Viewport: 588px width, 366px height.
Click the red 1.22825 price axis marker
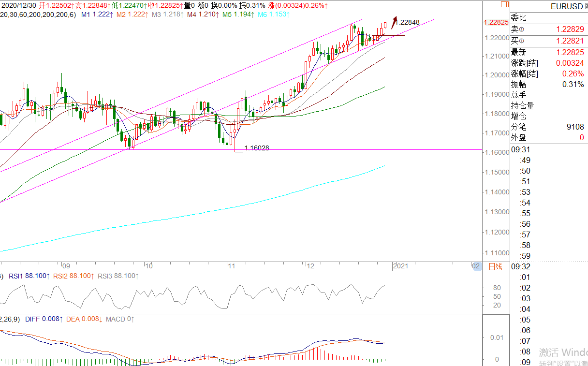(x=496, y=22)
